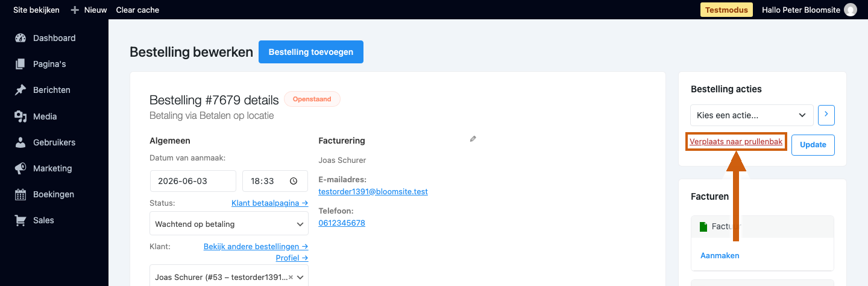Run the selected action with the arrow button

[826, 115]
